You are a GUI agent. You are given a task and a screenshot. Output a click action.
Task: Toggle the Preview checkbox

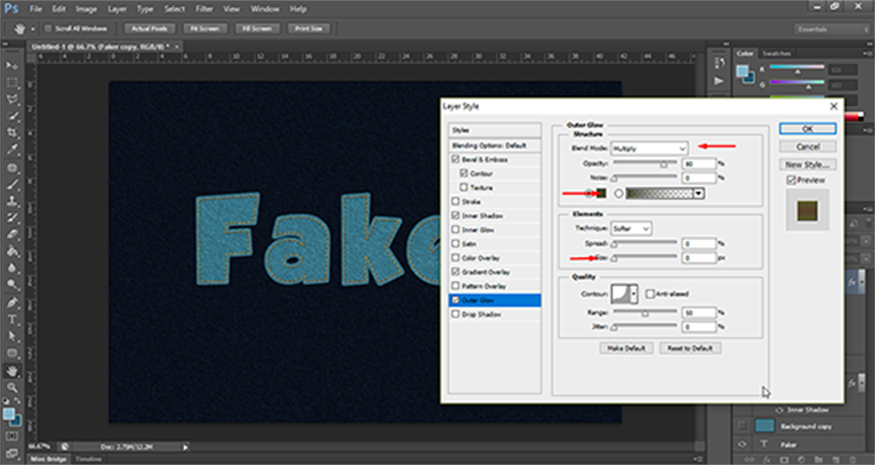point(792,180)
